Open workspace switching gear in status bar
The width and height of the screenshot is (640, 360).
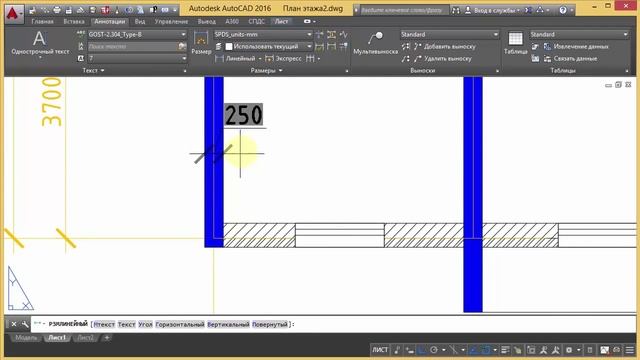[x=569, y=350]
